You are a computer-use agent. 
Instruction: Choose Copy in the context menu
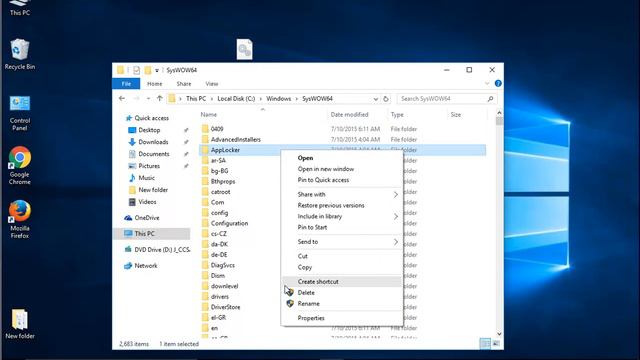pyautogui.click(x=341, y=267)
